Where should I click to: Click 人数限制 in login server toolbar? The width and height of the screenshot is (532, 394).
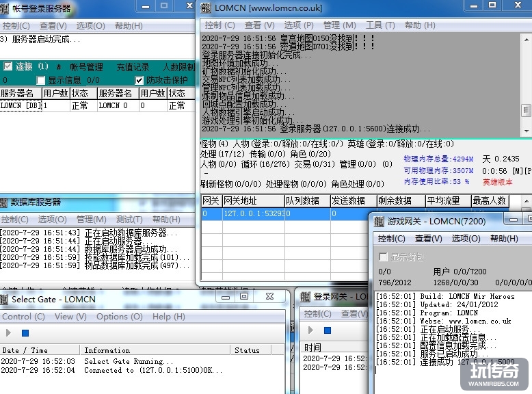[178, 67]
